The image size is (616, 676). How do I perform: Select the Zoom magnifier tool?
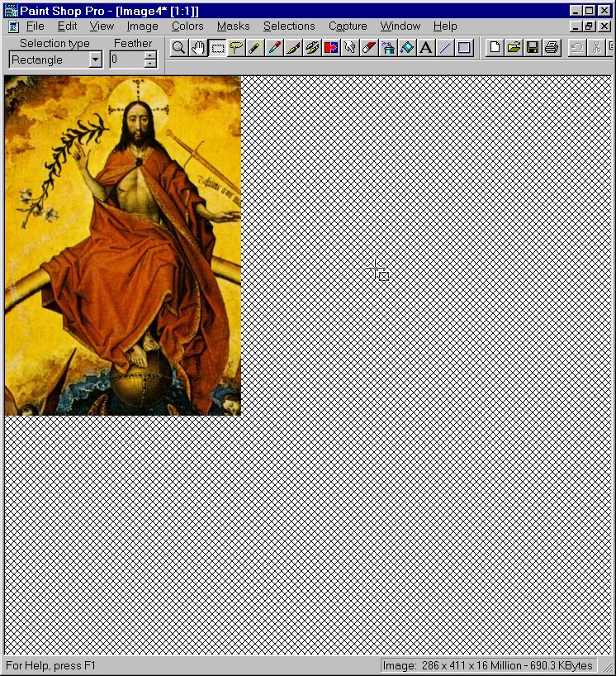tap(178, 48)
